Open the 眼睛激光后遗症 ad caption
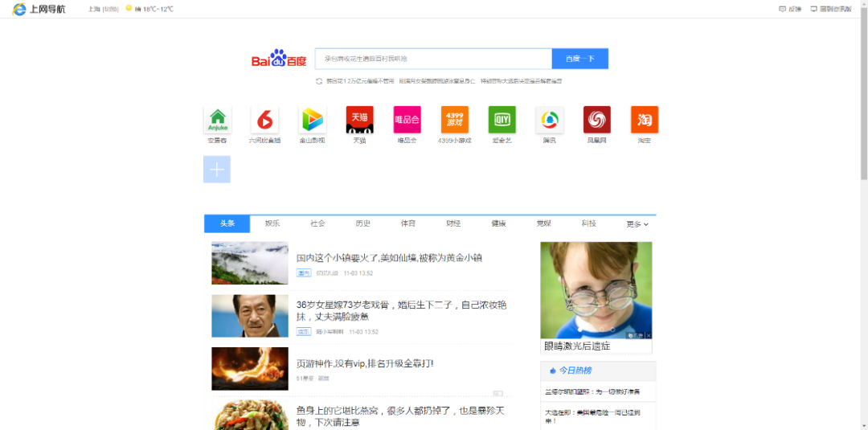Screen dimensions: 868x430 pyautogui.click(x=577, y=346)
